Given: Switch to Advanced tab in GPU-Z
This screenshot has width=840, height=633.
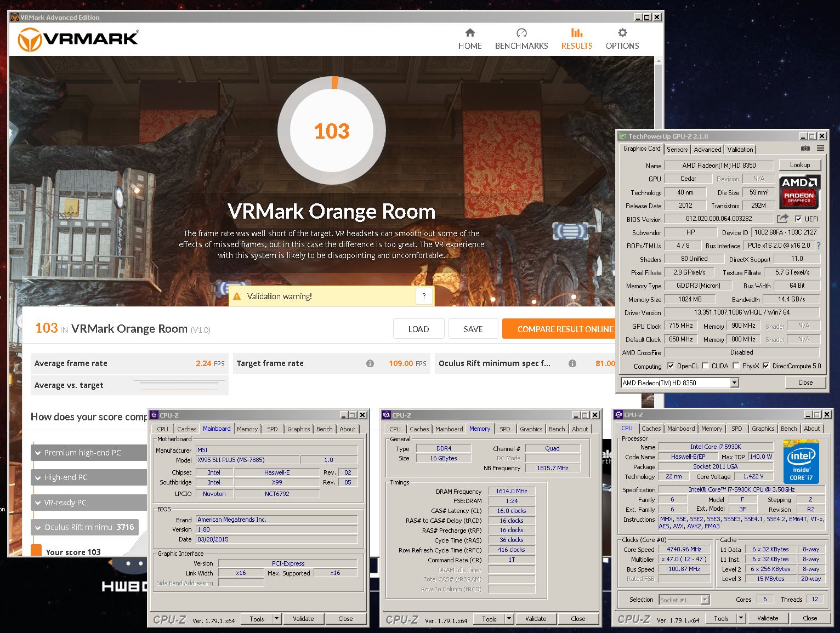Looking at the screenshot, I should [707, 150].
